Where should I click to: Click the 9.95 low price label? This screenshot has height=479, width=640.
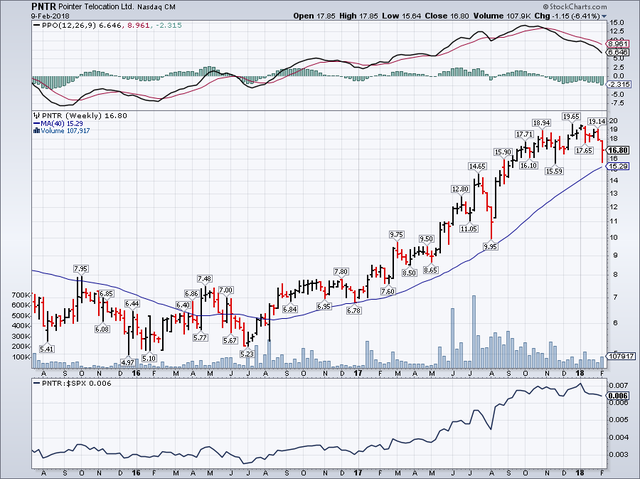coord(490,246)
